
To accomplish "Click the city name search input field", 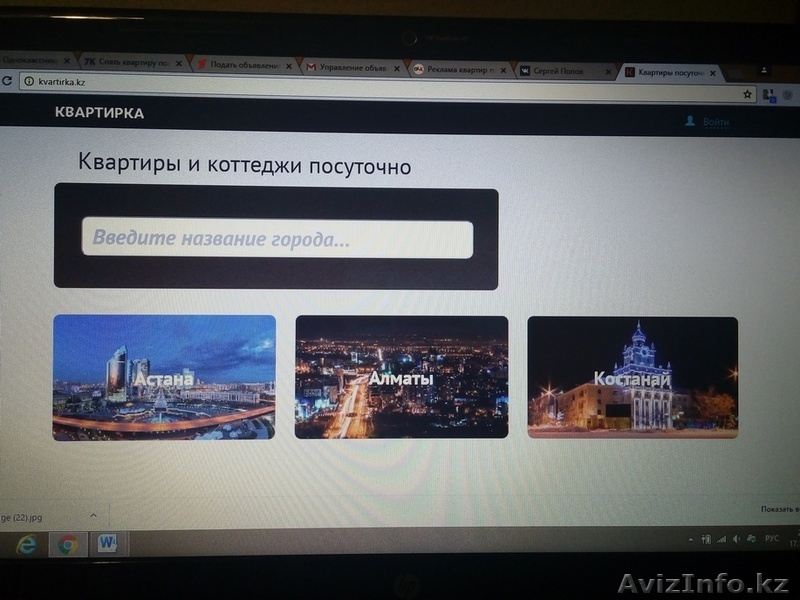I will click(x=280, y=237).
